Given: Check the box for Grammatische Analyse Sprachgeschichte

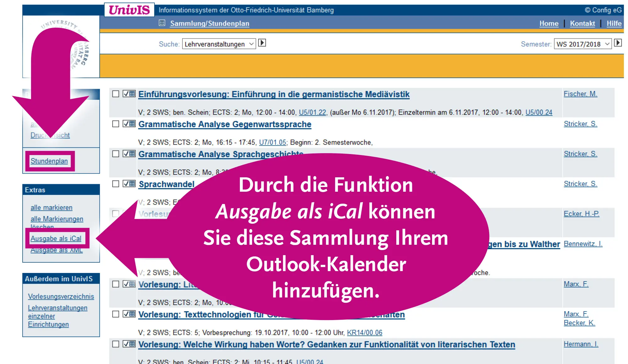Looking at the screenshot, I should click(116, 154).
